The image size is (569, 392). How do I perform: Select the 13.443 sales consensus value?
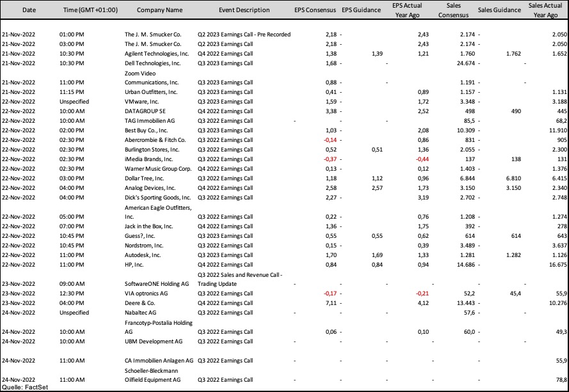[465, 303]
